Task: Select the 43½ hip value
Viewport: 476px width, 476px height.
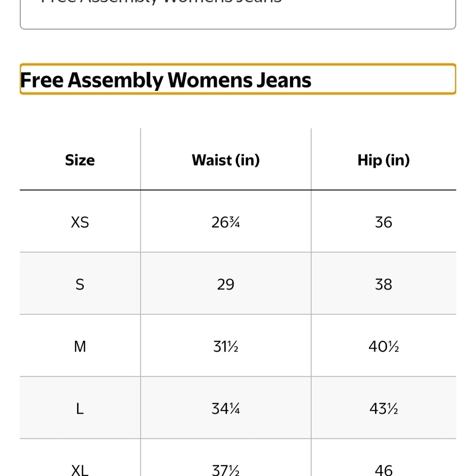Action: 383,408
